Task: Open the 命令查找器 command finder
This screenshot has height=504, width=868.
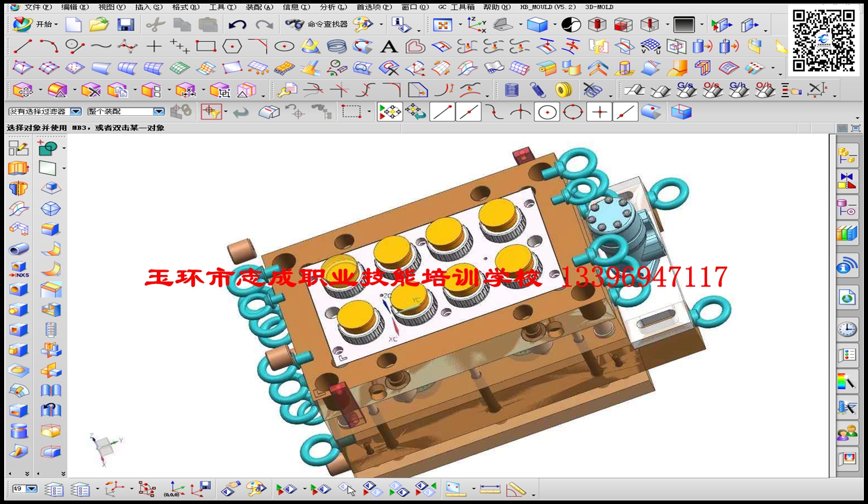Action: [x=317, y=24]
